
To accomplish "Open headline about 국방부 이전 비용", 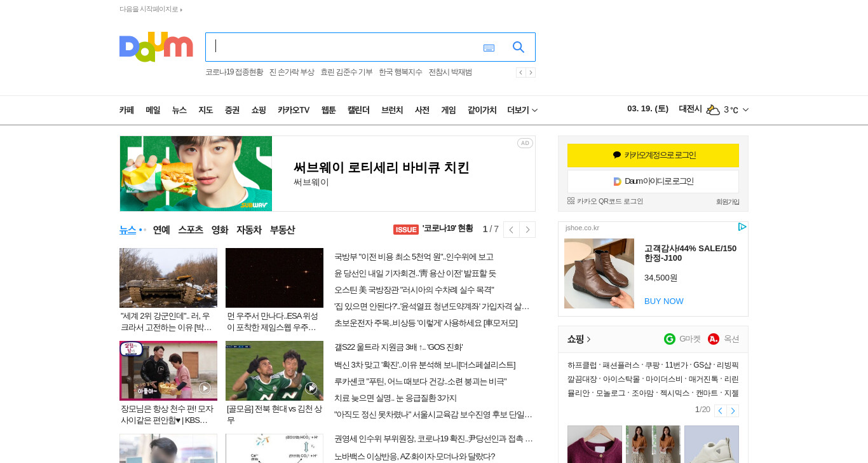I will point(414,257).
